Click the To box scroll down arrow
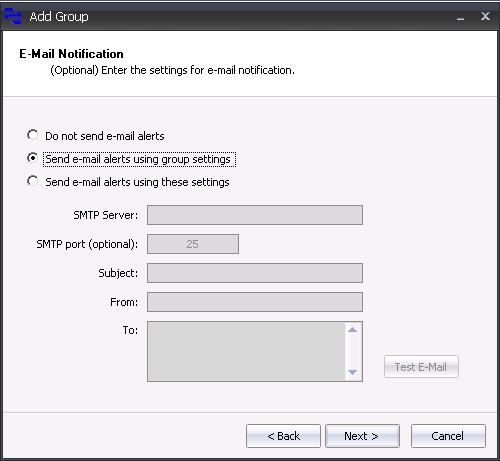The image size is (500, 461). 353,372
